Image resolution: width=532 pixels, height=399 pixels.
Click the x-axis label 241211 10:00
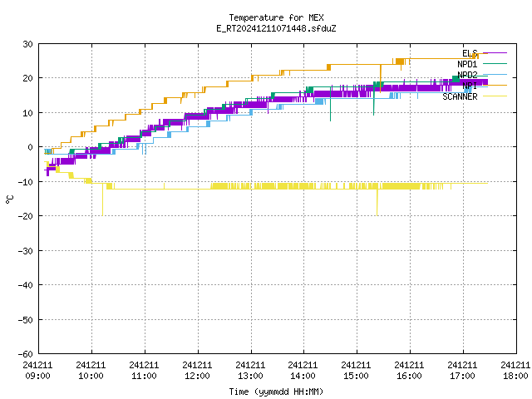[x=91, y=371]
